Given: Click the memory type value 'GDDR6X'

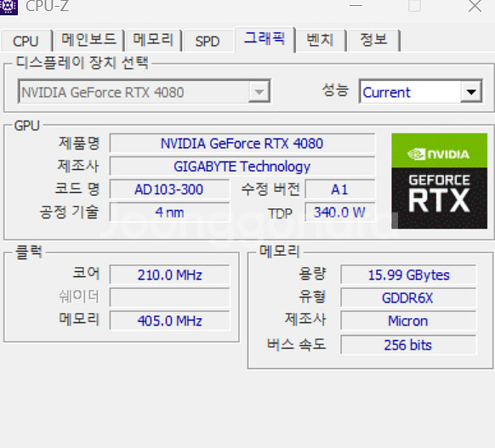Looking at the screenshot, I should point(408,298).
